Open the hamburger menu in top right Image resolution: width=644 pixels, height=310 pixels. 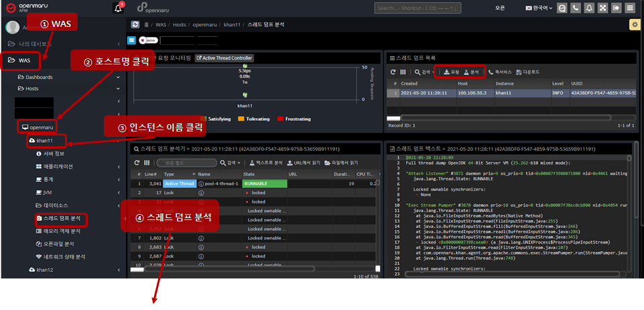click(x=629, y=8)
